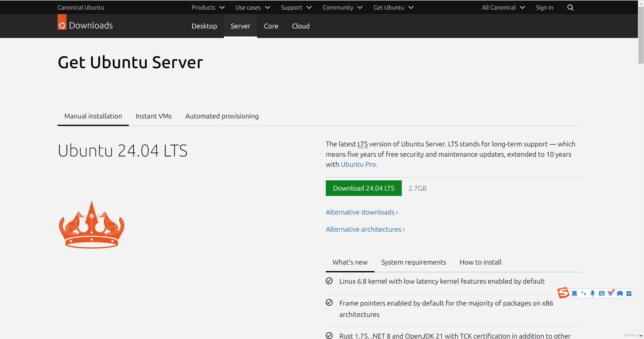The height and width of the screenshot is (339, 644).
Task: Switch to System requirements tab
Action: click(x=413, y=262)
